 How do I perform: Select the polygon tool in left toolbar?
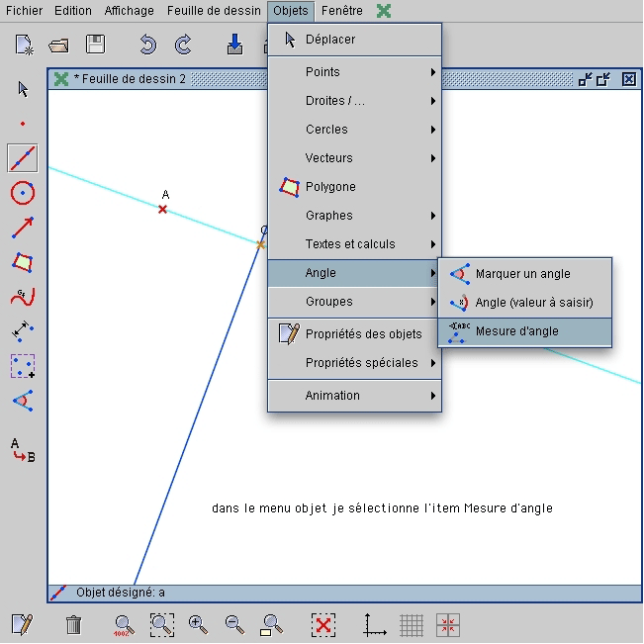coord(23,262)
